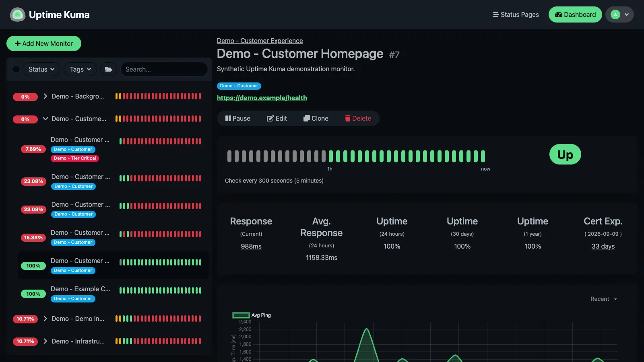
Task: Open the Tags filter dropdown
Action: pyautogui.click(x=80, y=69)
